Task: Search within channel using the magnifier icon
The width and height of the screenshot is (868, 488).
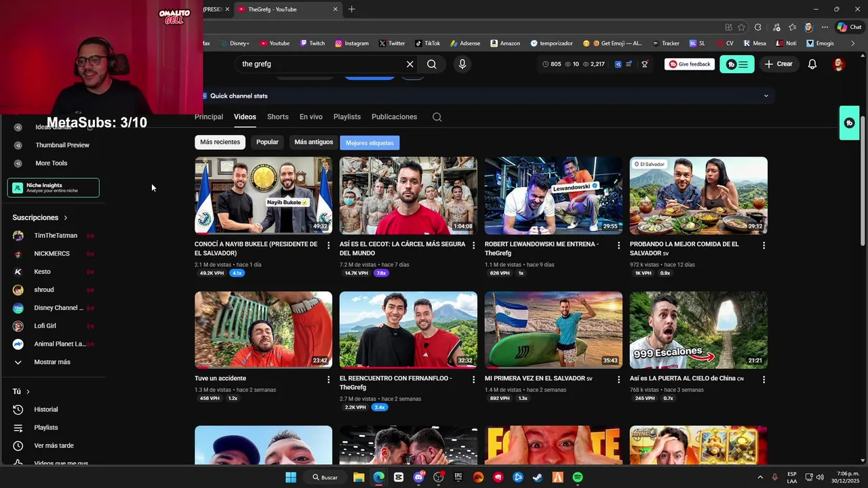Action: (x=437, y=117)
